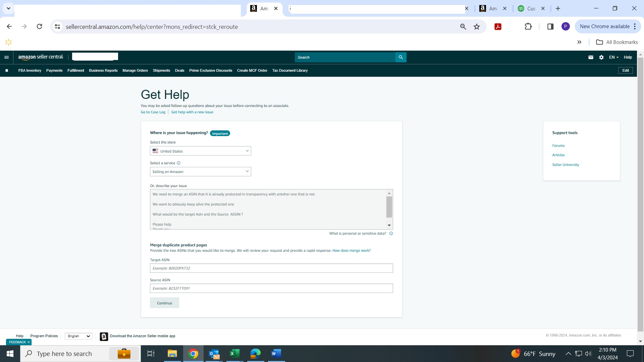The height and width of the screenshot is (362, 644).
Task: Open Tax Document Library menu item
Action: coord(290,70)
